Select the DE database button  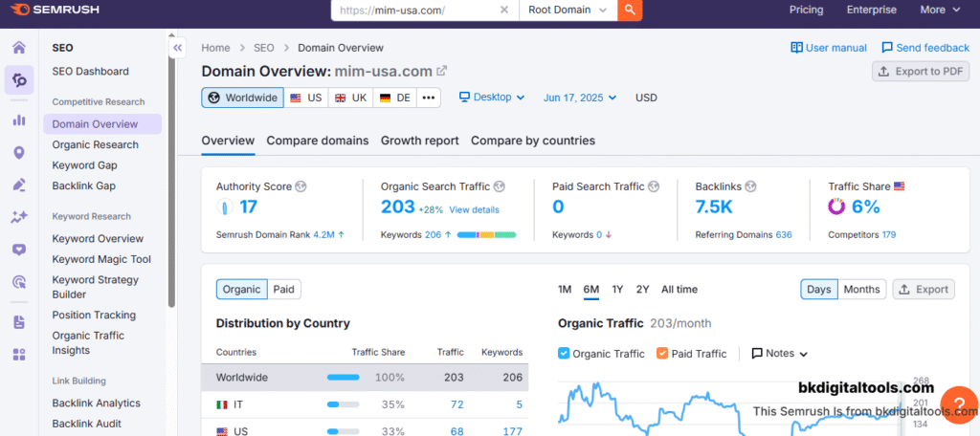pos(395,98)
